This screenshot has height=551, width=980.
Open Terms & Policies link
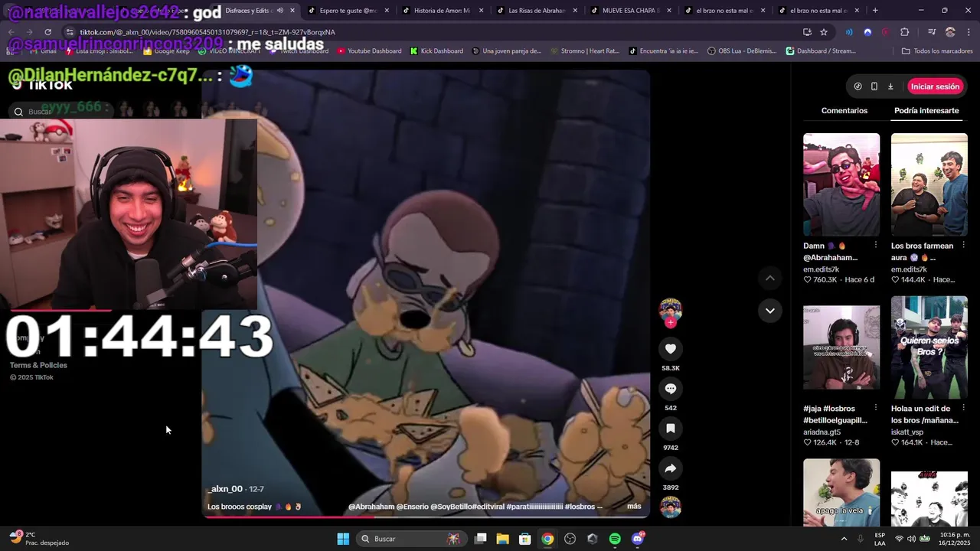[x=38, y=365]
